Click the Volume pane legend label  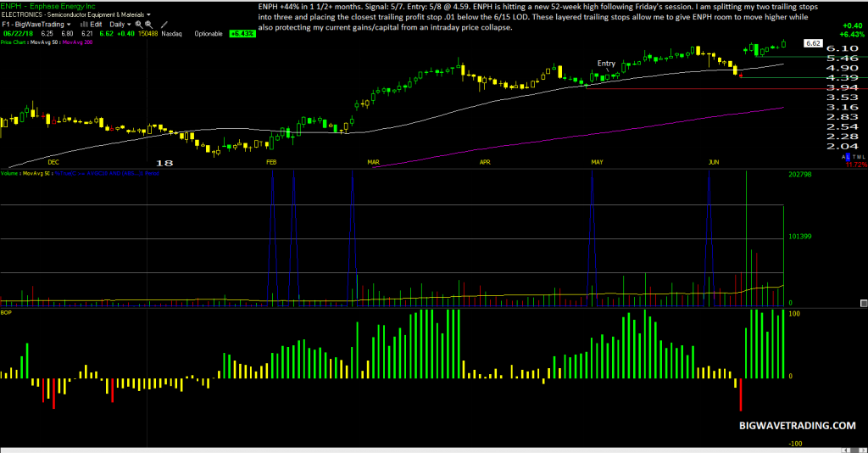(11, 173)
